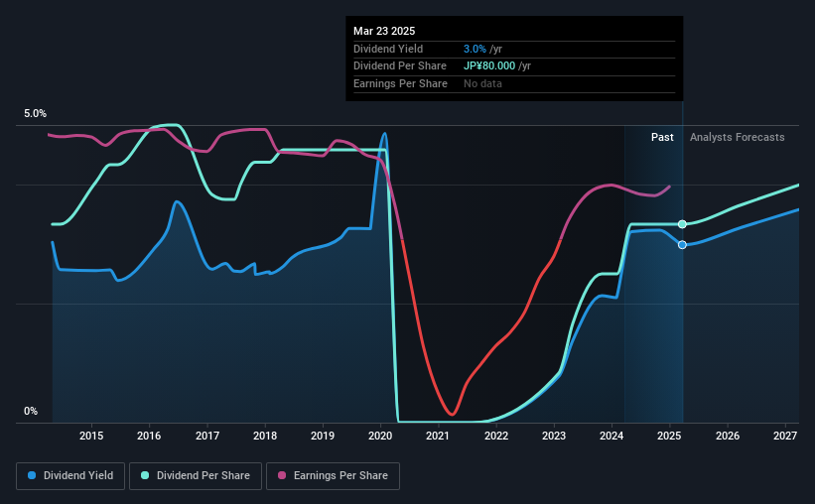Click the pink Earnings Per Share legend dot

coord(282,475)
